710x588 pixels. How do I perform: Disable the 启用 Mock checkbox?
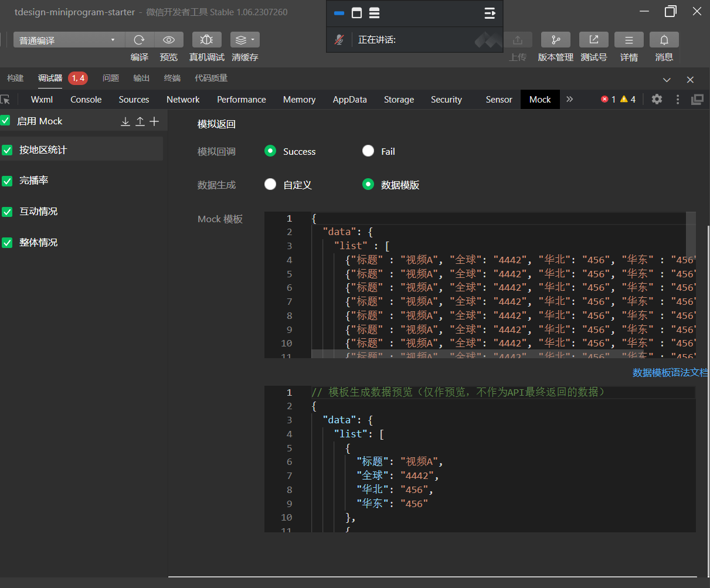[x=6, y=121]
